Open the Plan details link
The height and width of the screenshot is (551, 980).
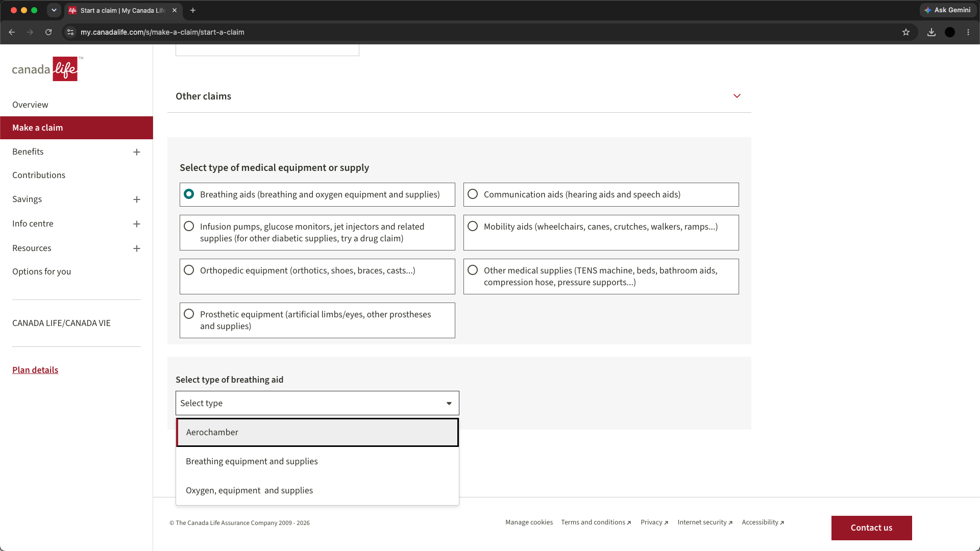coord(35,370)
